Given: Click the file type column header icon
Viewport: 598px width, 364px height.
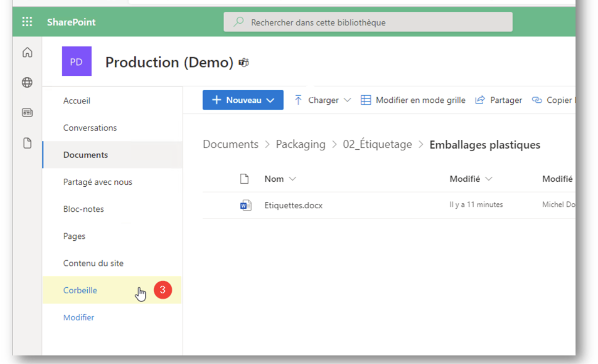Looking at the screenshot, I should point(245,179).
